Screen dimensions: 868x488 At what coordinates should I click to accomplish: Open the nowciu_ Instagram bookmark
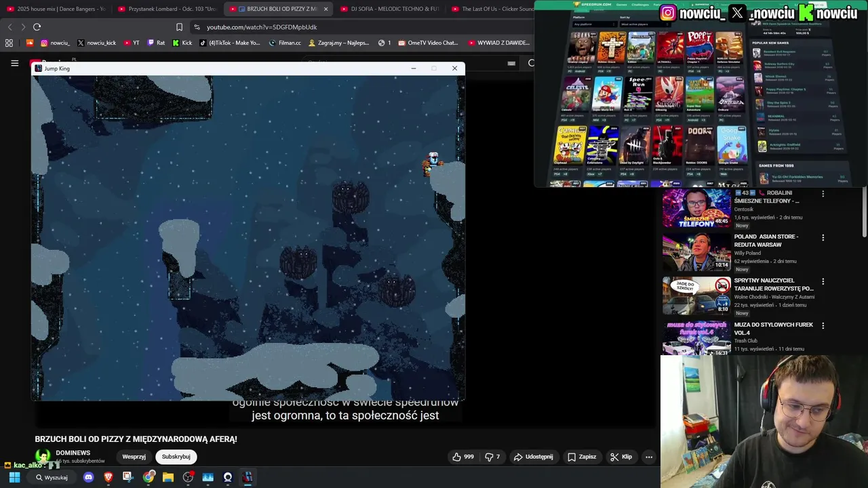tap(55, 43)
